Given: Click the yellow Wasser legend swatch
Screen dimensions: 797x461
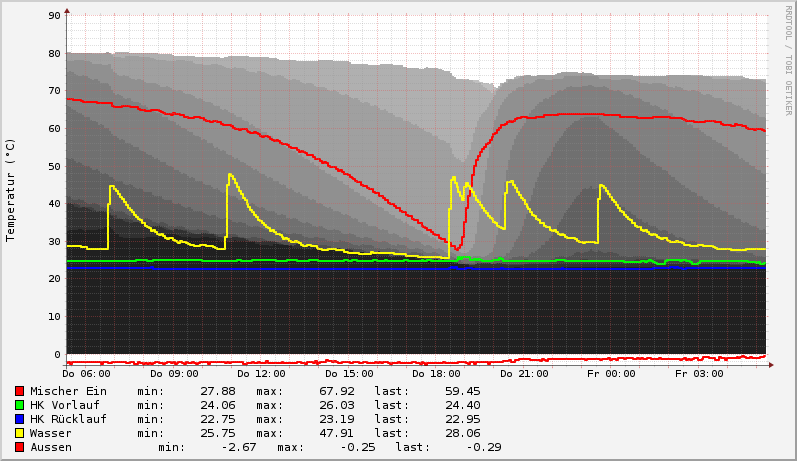Looking at the screenshot, I should pos(19,433).
